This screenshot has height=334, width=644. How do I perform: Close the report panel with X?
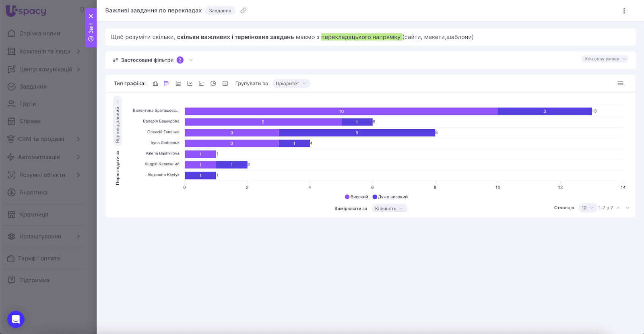coord(91,16)
